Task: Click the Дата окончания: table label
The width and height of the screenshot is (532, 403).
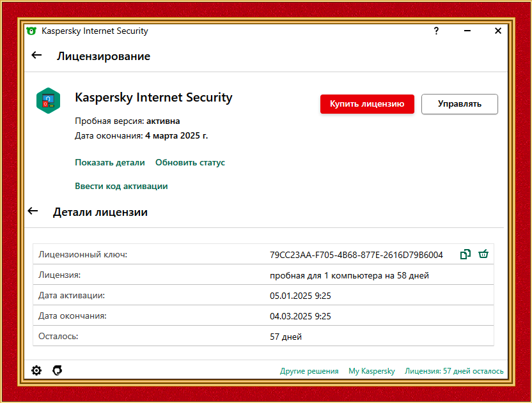Action: [x=72, y=316]
